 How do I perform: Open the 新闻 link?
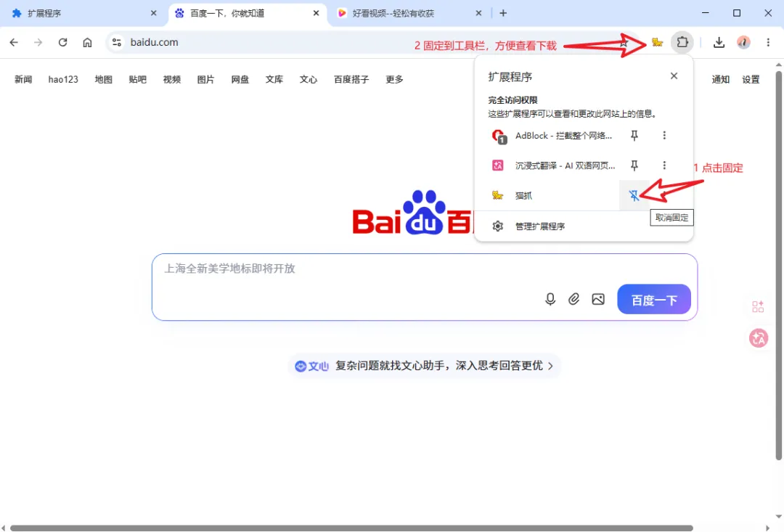coord(23,80)
